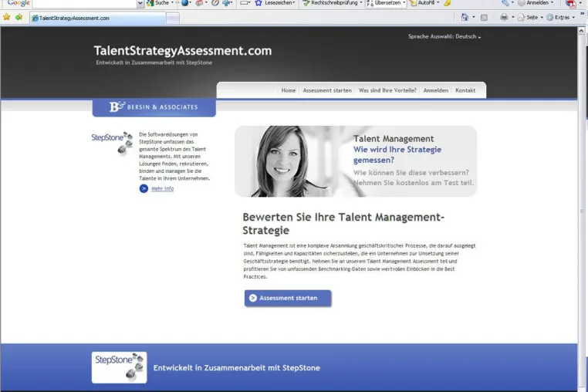The width and height of the screenshot is (588, 392).
Task: Click the blue Assessment starten button
Action: [x=288, y=298]
